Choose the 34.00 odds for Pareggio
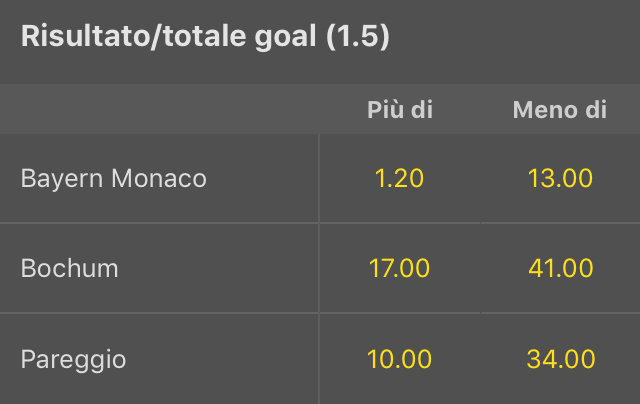 pos(560,359)
